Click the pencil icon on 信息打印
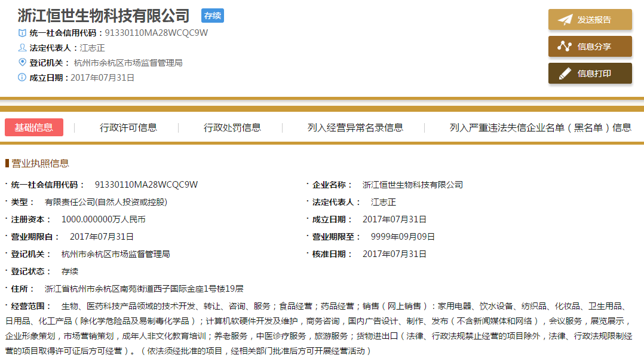Image resolution: width=644 pixels, height=364 pixels. 565,74
